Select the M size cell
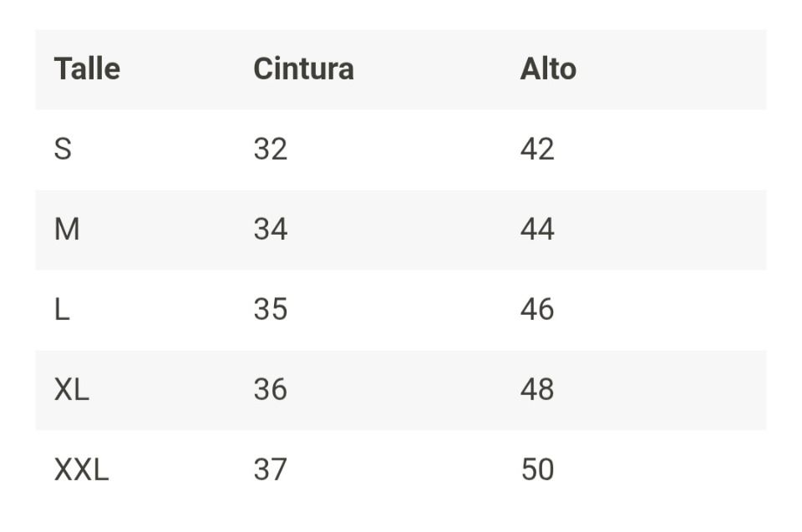 pyautogui.click(x=67, y=230)
